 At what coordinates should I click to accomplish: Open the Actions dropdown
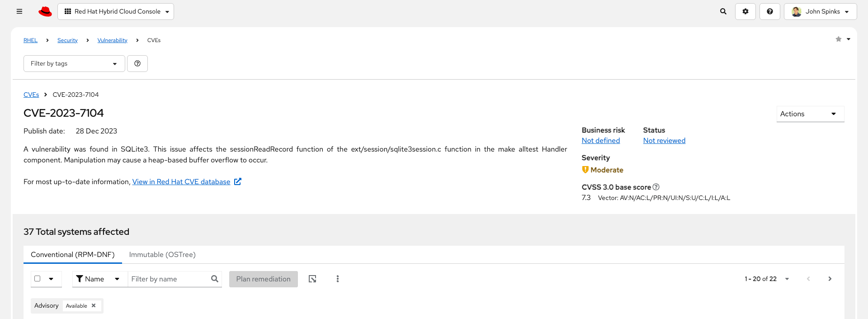click(810, 114)
